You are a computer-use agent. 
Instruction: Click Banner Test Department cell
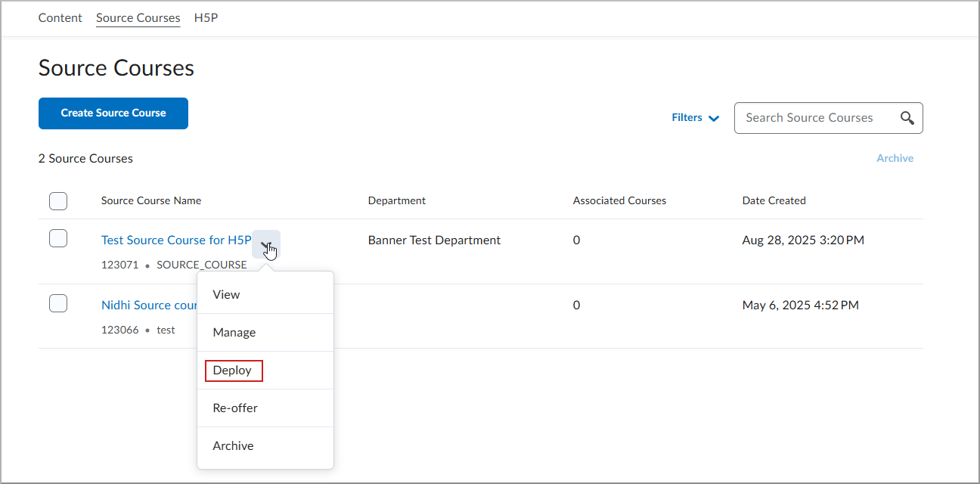[434, 240]
